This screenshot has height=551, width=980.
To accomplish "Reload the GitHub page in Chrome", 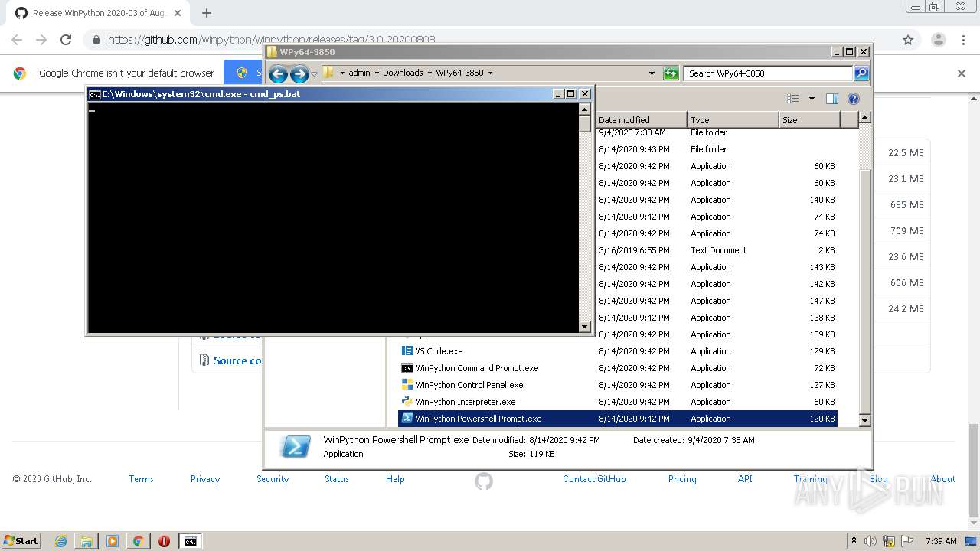I will [66, 40].
